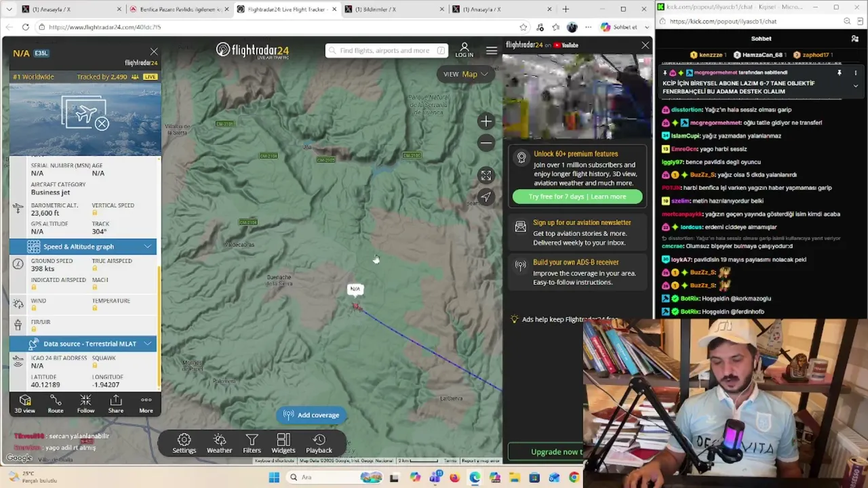Toggle fullscreen map view

click(x=486, y=176)
